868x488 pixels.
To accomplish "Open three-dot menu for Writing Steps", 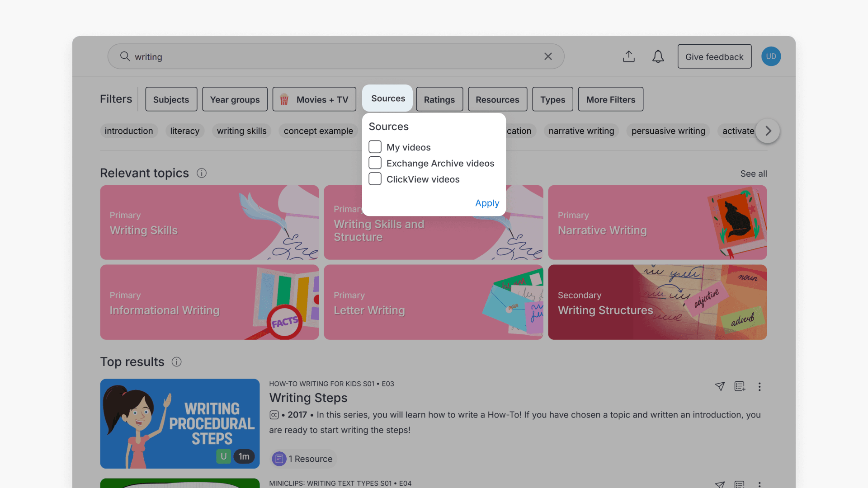I will [x=759, y=387].
